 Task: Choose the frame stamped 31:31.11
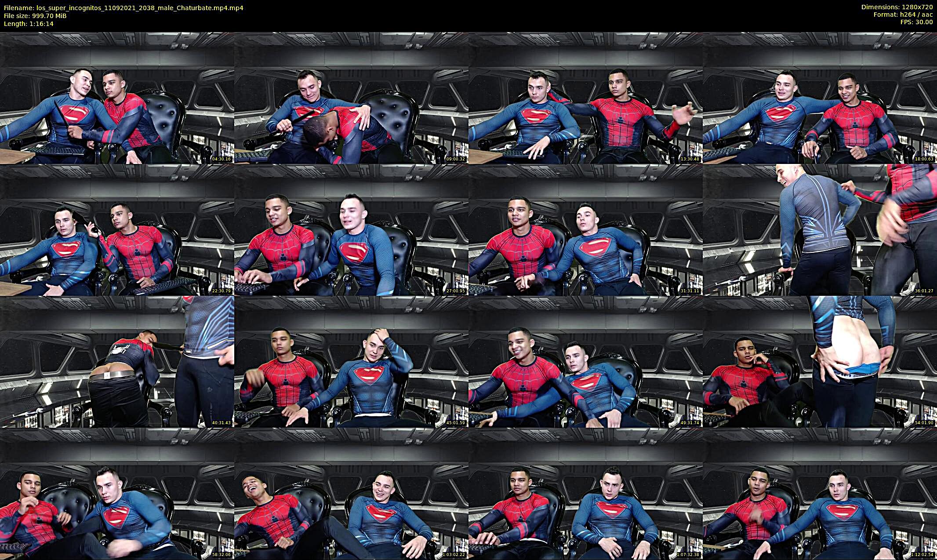click(x=585, y=230)
